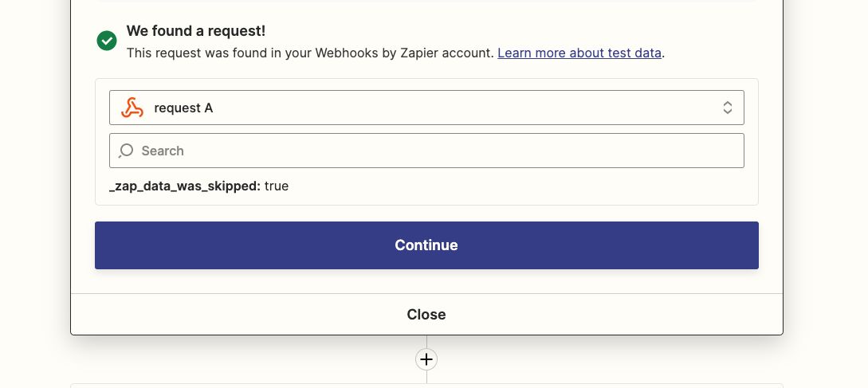Click the Continue button
The width and height of the screenshot is (868, 388).
426,245
